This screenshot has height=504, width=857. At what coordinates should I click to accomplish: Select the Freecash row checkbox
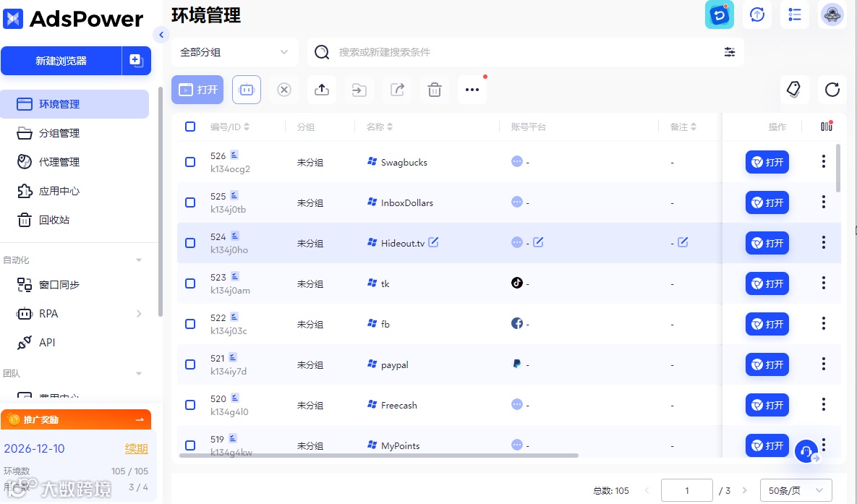[x=190, y=404]
